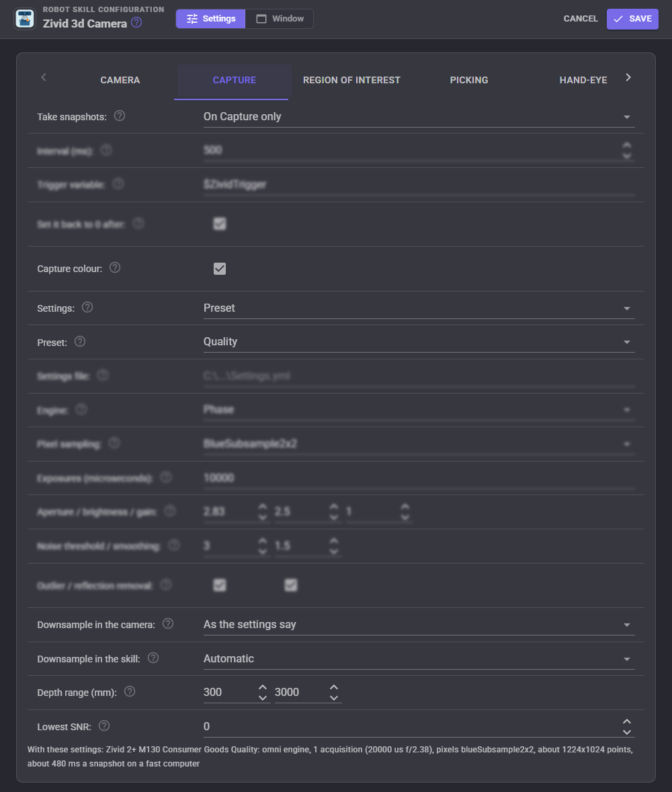672x792 pixels.
Task: Select the CAPTURE tab
Action: [234, 81]
